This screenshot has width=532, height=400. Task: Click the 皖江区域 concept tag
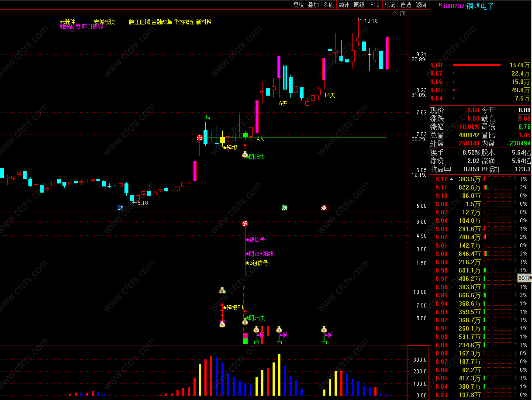click(x=140, y=22)
